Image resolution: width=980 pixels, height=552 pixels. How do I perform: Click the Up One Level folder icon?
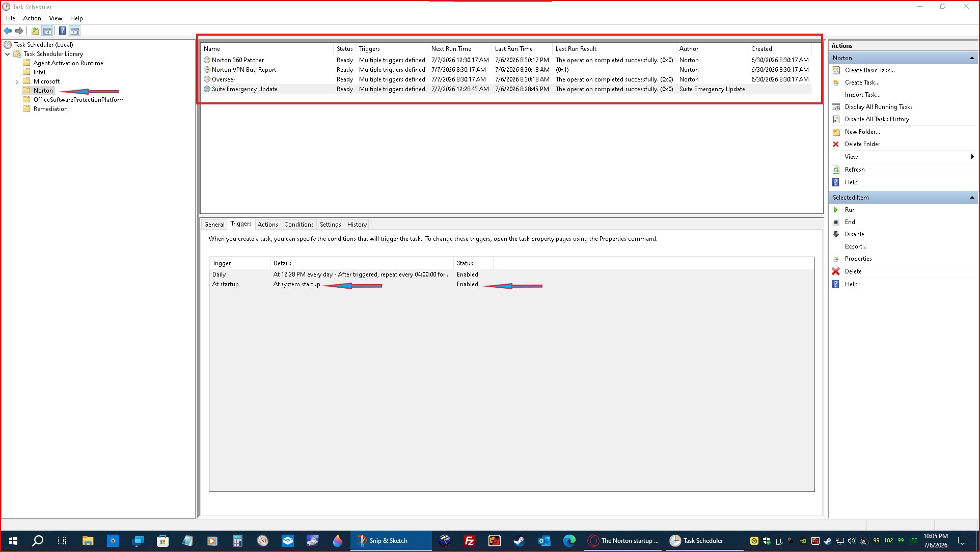[x=35, y=31]
